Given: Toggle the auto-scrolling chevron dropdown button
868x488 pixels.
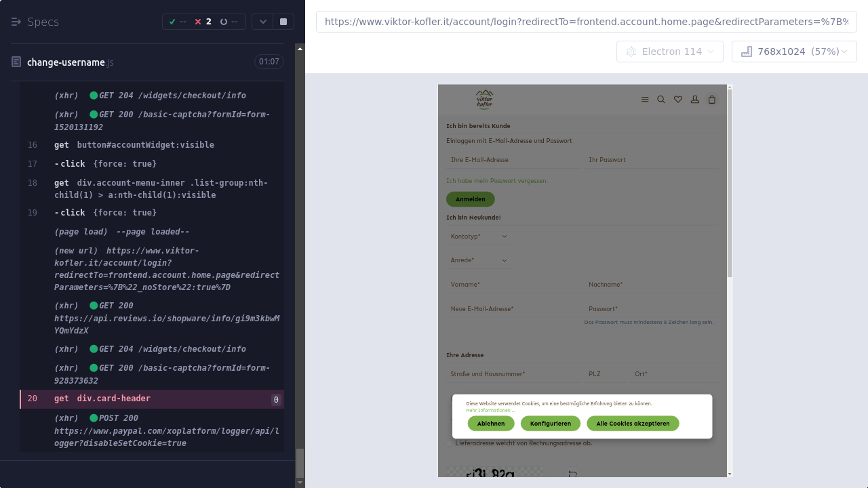Looking at the screenshot, I should (263, 22).
